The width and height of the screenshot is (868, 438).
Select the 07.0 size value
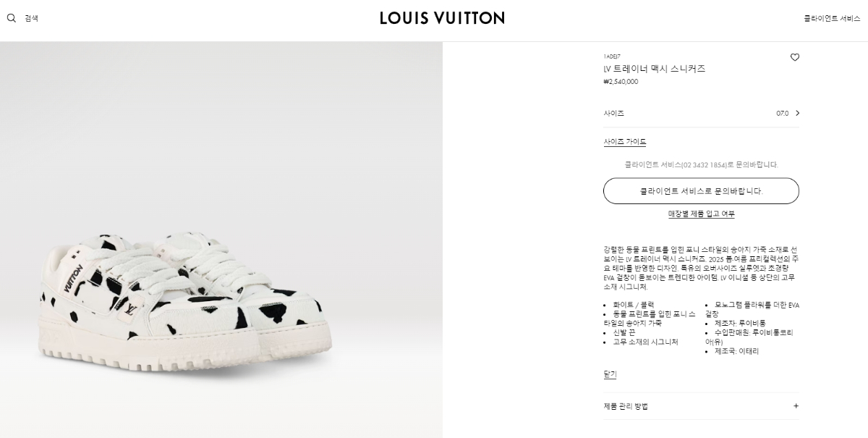coord(782,114)
